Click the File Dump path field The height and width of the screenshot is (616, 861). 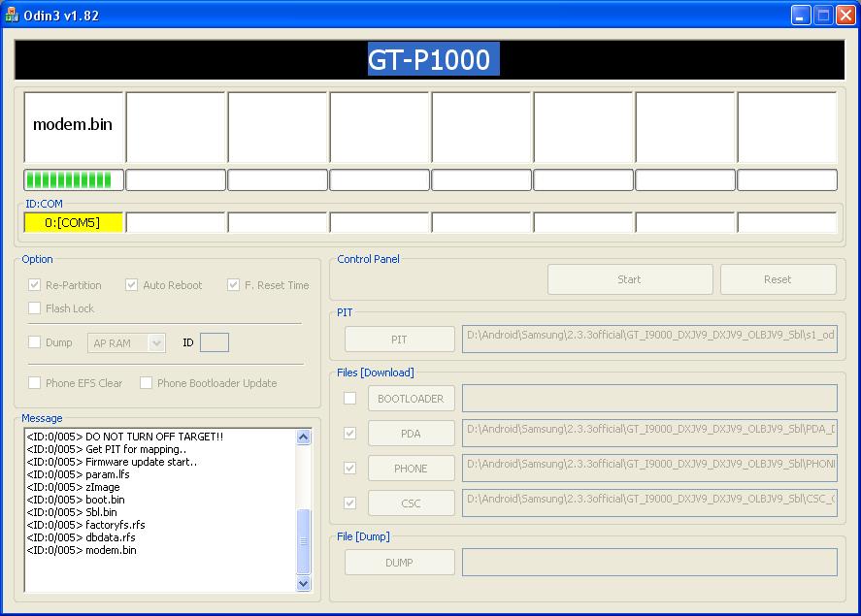click(x=649, y=563)
